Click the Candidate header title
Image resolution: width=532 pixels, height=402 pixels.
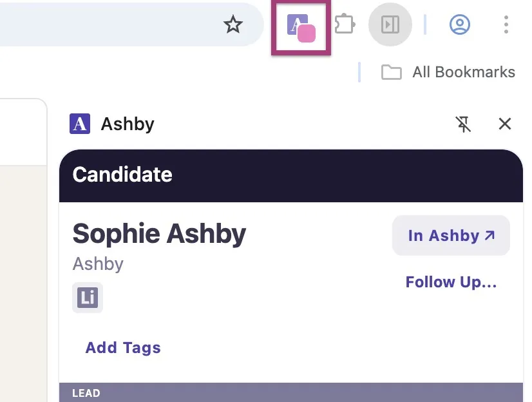coord(122,175)
